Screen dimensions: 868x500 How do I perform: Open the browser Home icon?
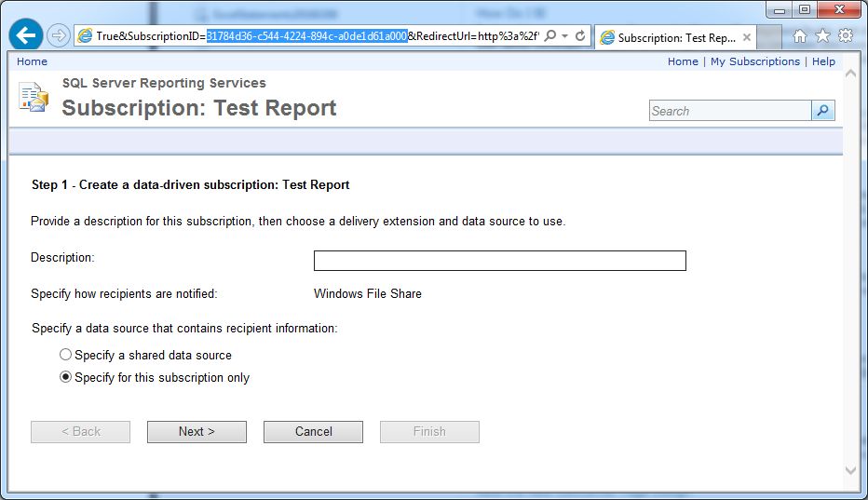tap(800, 36)
